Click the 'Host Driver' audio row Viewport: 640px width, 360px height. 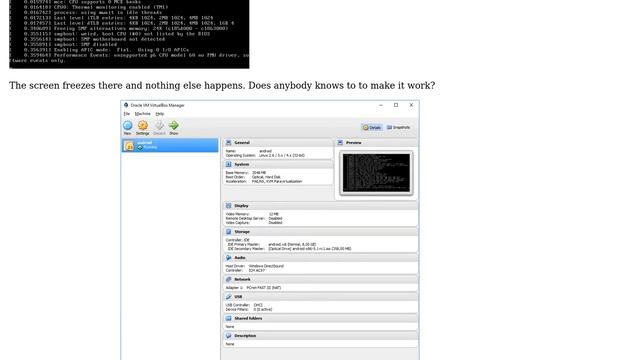(x=255, y=266)
